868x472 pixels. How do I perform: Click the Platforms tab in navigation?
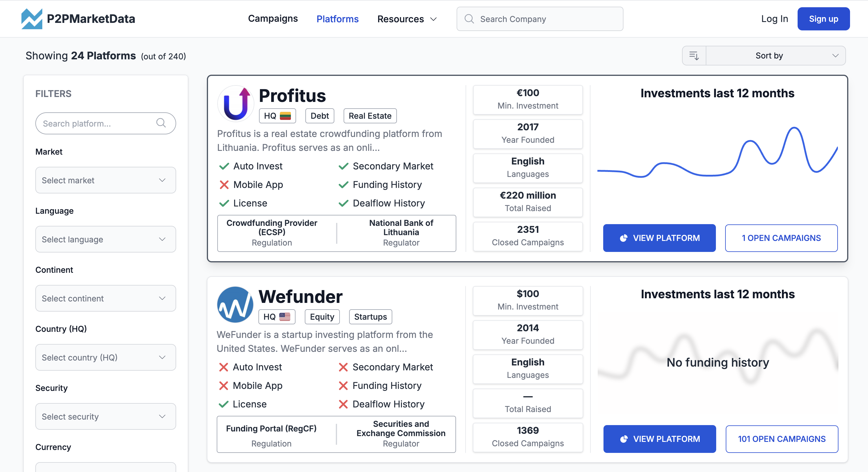337,19
